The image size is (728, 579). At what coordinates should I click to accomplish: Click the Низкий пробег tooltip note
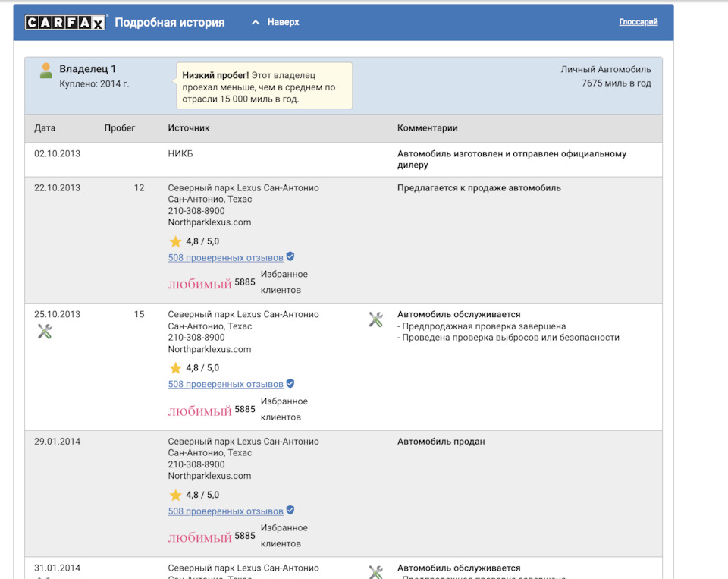click(x=264, y=86)
